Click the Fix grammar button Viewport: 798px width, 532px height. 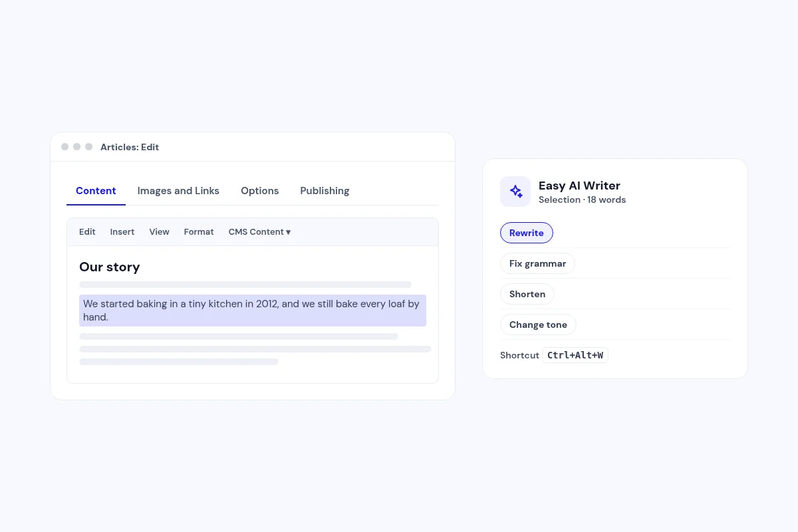[x=537, y=263]
